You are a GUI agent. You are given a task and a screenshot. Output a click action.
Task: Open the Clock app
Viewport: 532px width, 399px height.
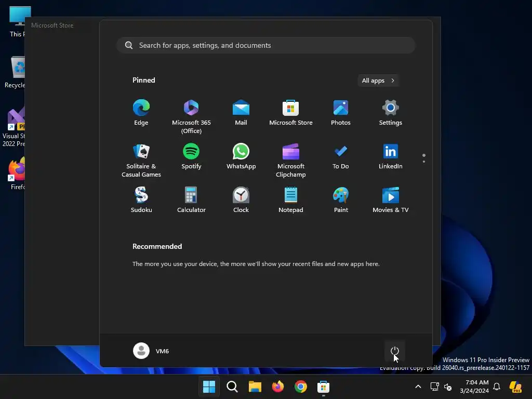click(241, 200)
